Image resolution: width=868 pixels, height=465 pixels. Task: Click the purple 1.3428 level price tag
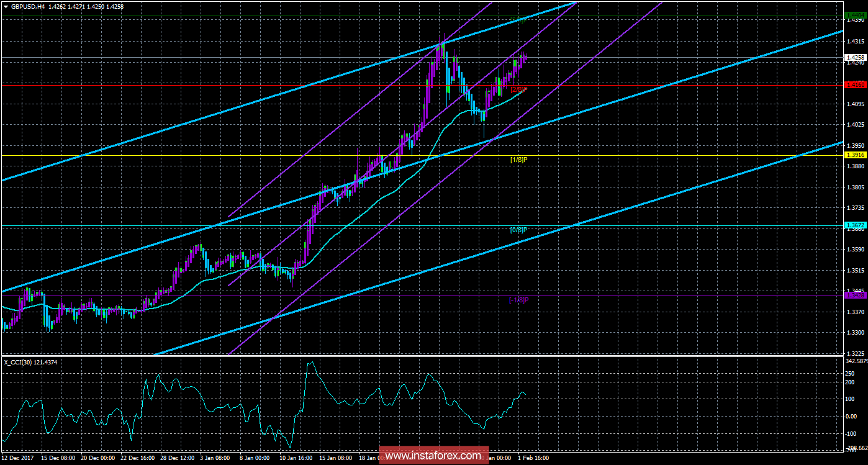click(x=856, y=296)
